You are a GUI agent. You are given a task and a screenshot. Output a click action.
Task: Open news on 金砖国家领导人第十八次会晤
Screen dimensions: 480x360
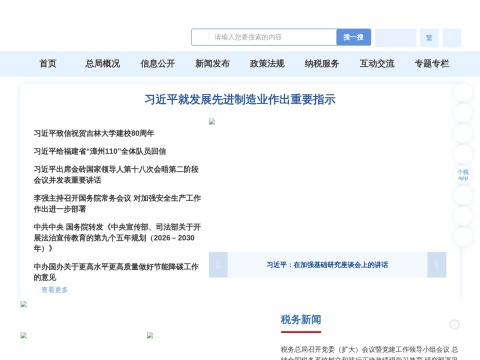pyautogui.click(x=116, y=175)
